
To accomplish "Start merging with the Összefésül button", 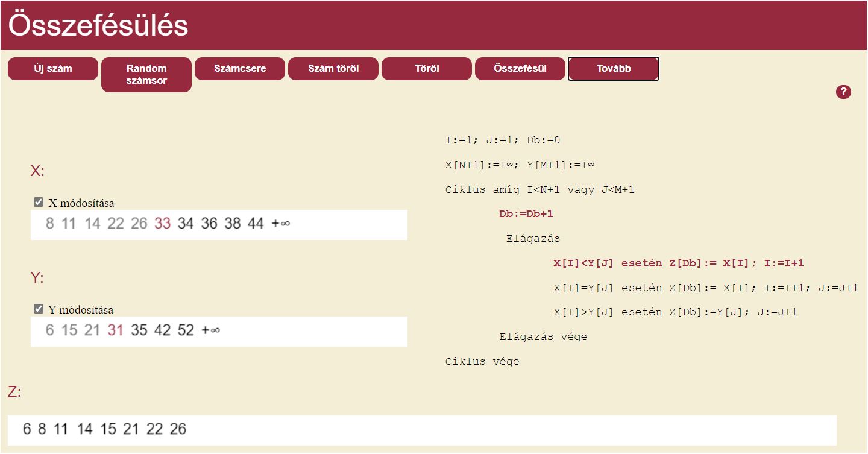I will coord(520,68).
